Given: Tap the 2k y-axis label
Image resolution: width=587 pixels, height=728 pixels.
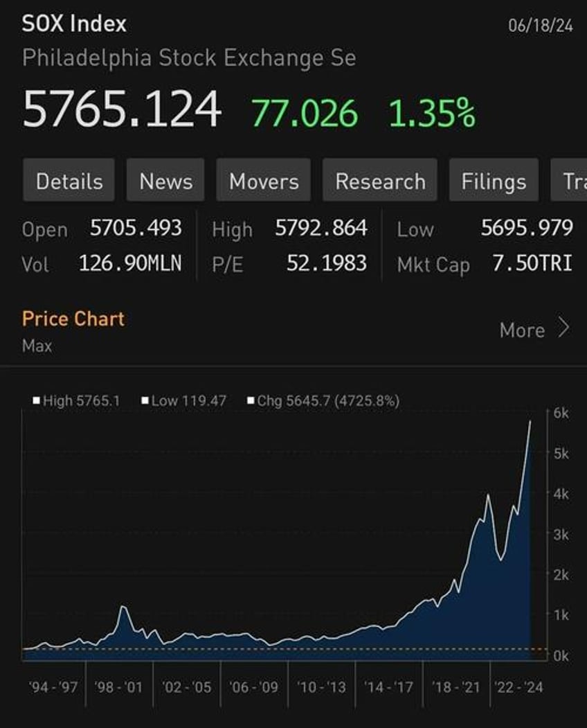Looking at the screenshot, I should tap(561, 575).
